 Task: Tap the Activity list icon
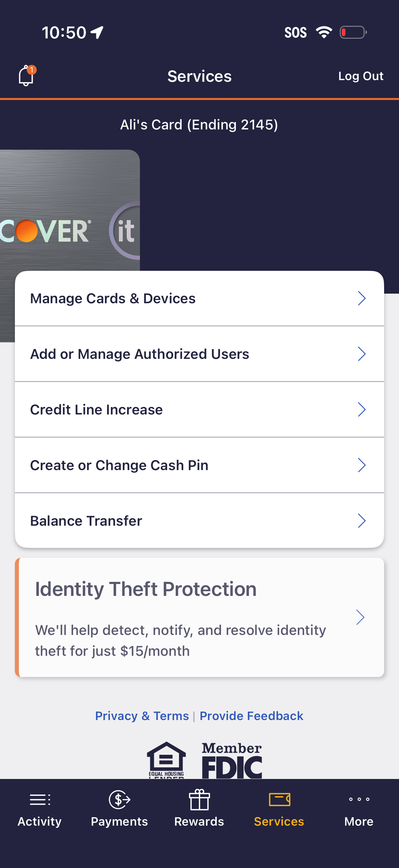point(40,799)
